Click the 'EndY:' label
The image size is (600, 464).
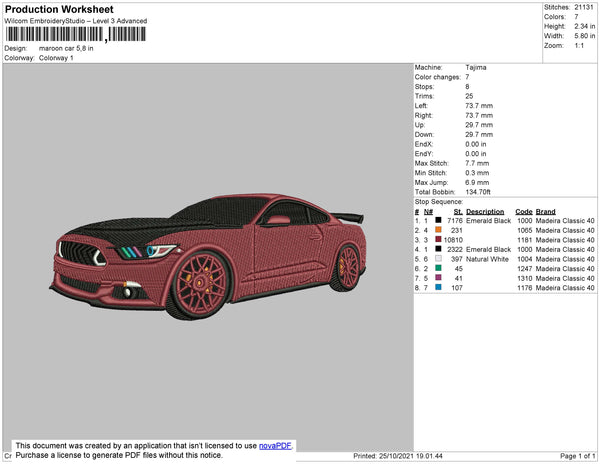click(424, 154)
